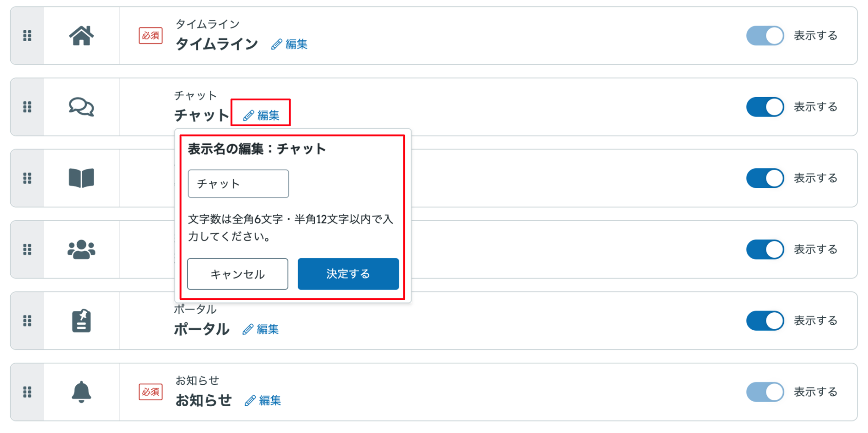The image size is (868, 433).
Task: Grab the drag handle on the チャット row
Action: (x=27, y=107)
